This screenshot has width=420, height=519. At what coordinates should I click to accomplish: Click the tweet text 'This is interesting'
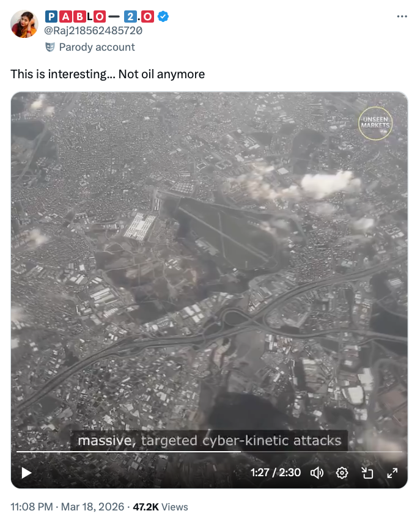[63, 74]
